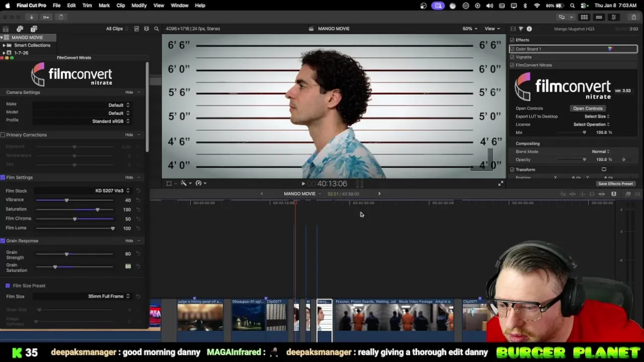Open the viewer 50% zoom dropdown

click(x=469, y=29)
